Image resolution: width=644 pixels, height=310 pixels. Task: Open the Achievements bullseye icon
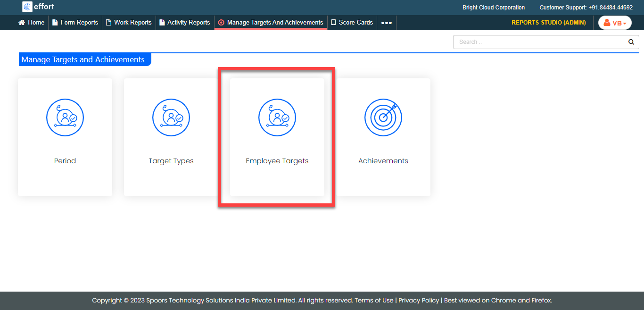tap(383, 117)
